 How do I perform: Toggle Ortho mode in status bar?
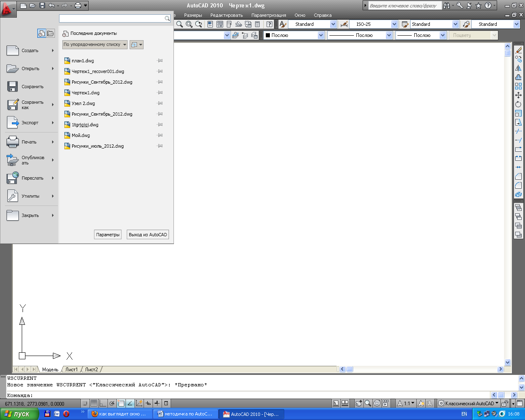pos(103,403)
